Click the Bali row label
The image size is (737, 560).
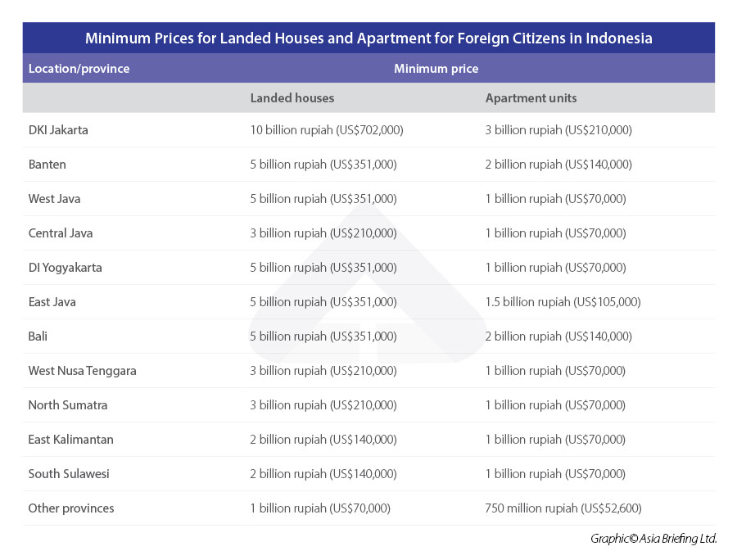[x=38, y=336]
